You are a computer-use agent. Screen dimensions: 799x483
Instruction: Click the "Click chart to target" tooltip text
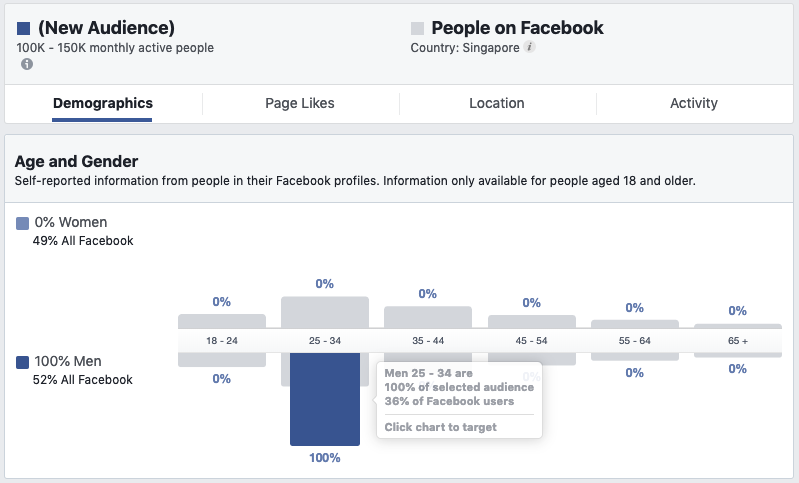(440, 427)
